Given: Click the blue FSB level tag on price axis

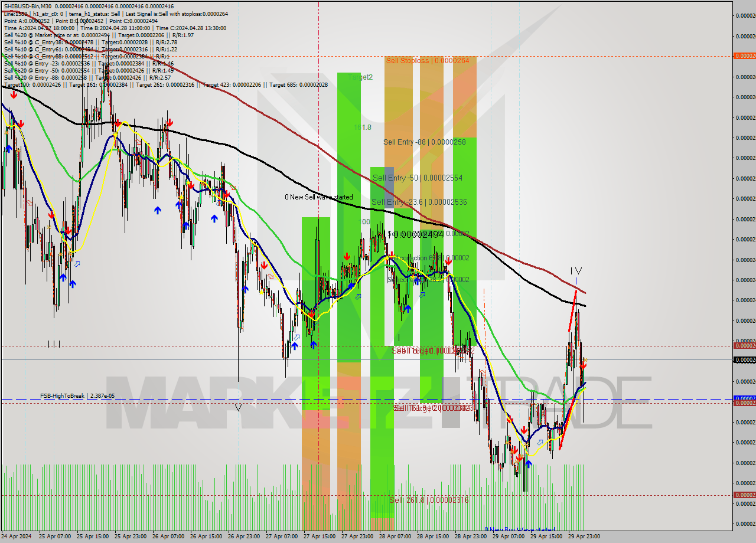Looking at the screenshot, I should pyautogui.click(x=744, y=398).
